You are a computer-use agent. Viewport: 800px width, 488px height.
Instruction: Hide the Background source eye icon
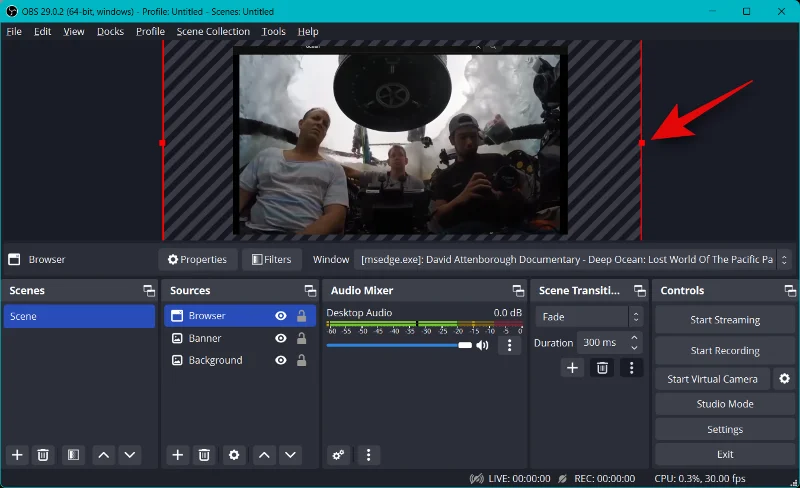(281, 360)
